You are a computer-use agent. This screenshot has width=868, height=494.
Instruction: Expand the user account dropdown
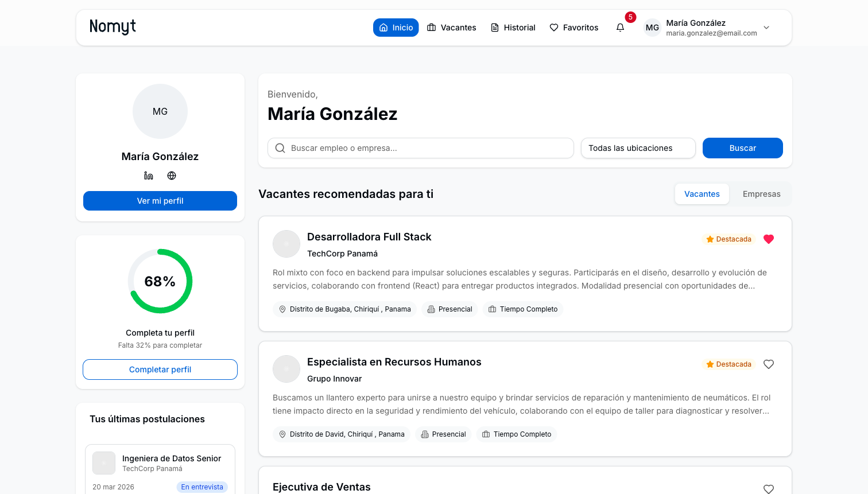(x=766, y=27)
